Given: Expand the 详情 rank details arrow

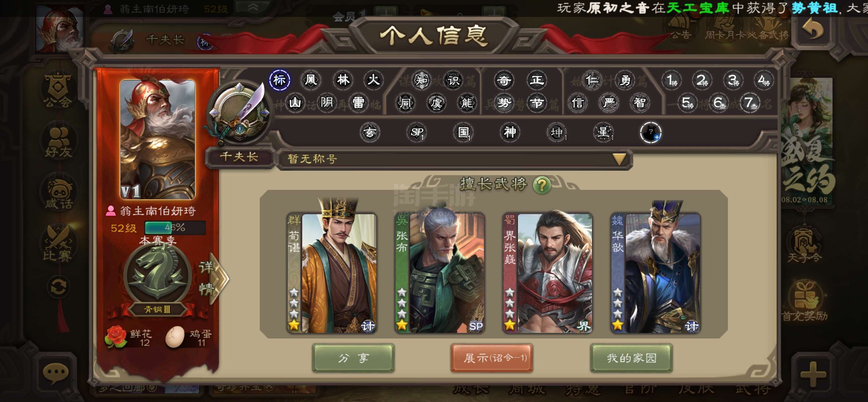Looking at the screenshot, I should 212,278.
